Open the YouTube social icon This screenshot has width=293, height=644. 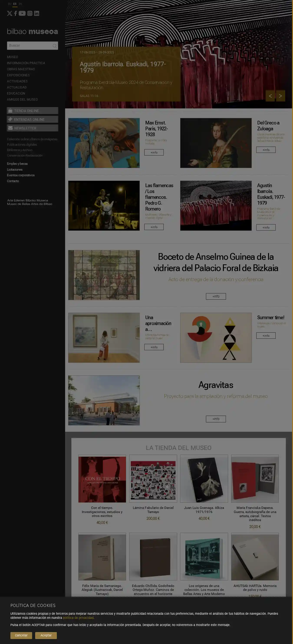22,13
